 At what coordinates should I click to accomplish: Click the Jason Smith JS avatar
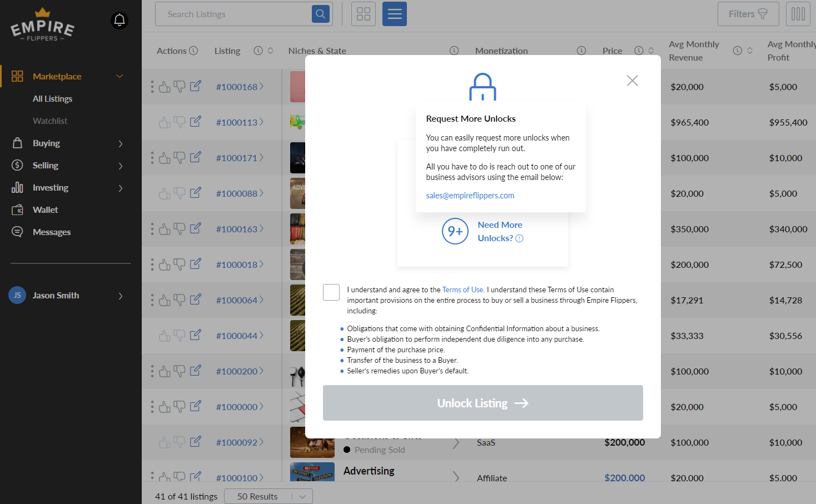point(17,295)
